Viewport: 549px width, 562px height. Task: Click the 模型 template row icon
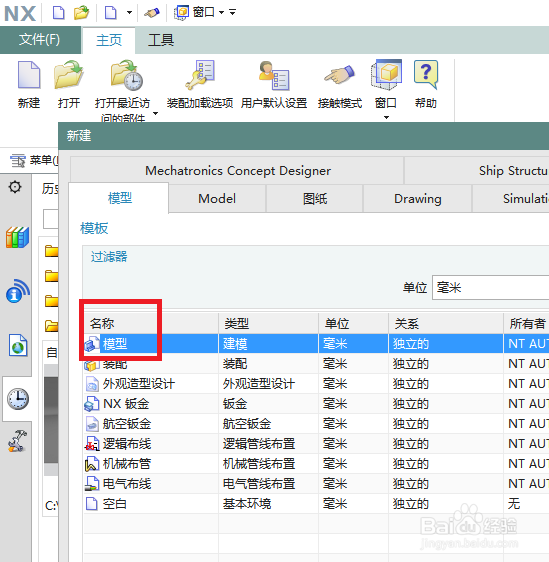click(x=92, y=344)
